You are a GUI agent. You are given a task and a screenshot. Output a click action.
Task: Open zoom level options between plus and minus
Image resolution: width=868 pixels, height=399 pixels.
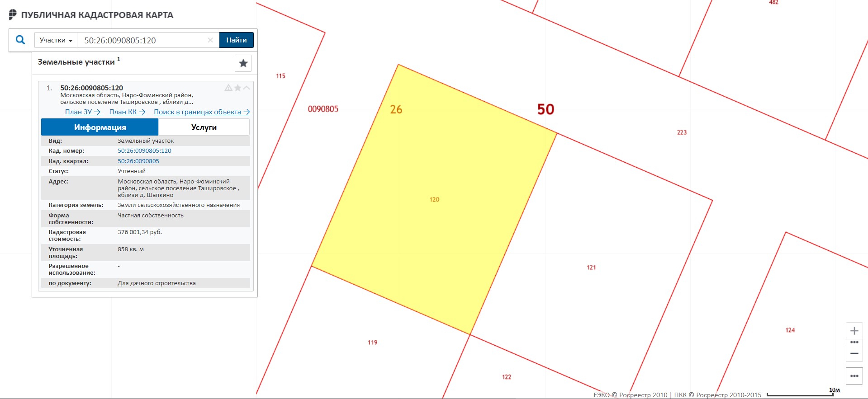tap(854, 342)
